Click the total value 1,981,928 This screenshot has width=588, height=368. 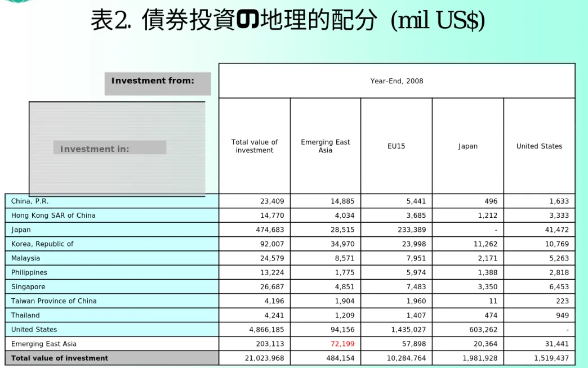pyautogui.click(x=480, y=358)
